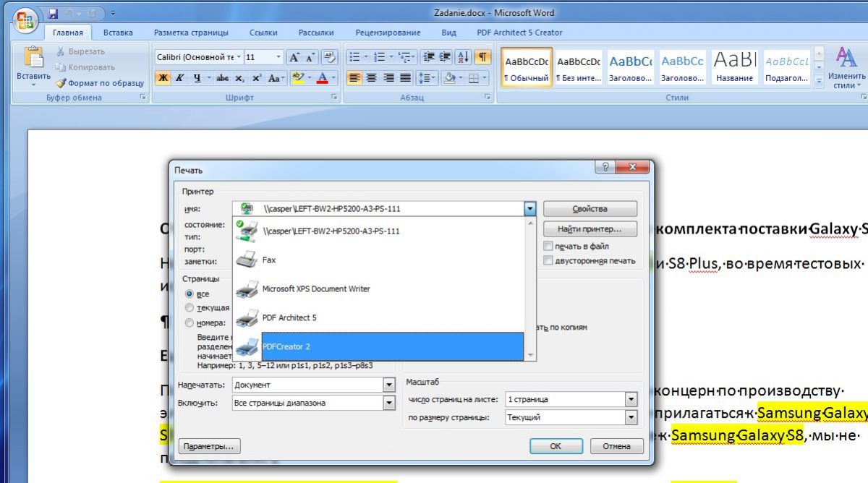This screenshot has width=868, height=483.
Task: Click bulleted list icon
Action: 354,57
